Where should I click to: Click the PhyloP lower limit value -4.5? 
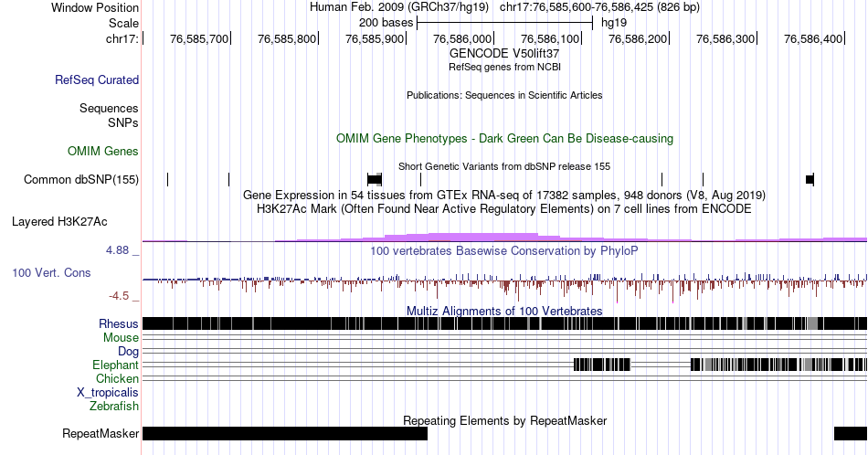pyautogui.click(x=119, y=296)
